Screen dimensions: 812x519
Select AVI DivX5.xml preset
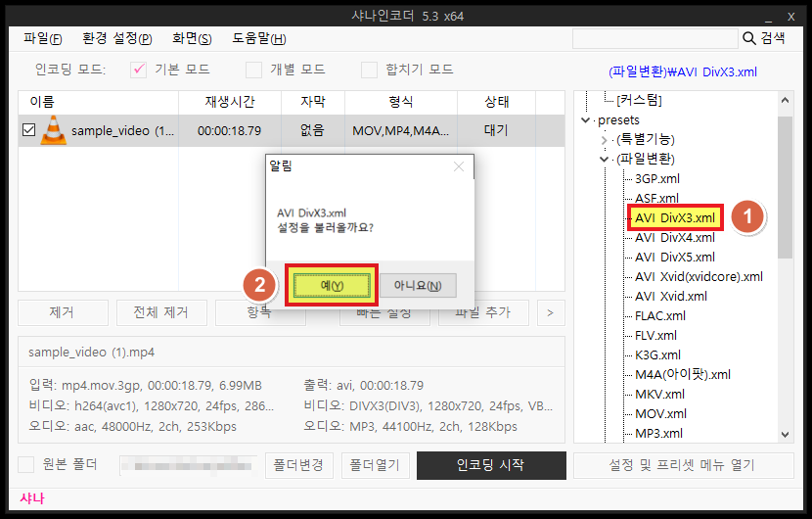pos(675,258)
